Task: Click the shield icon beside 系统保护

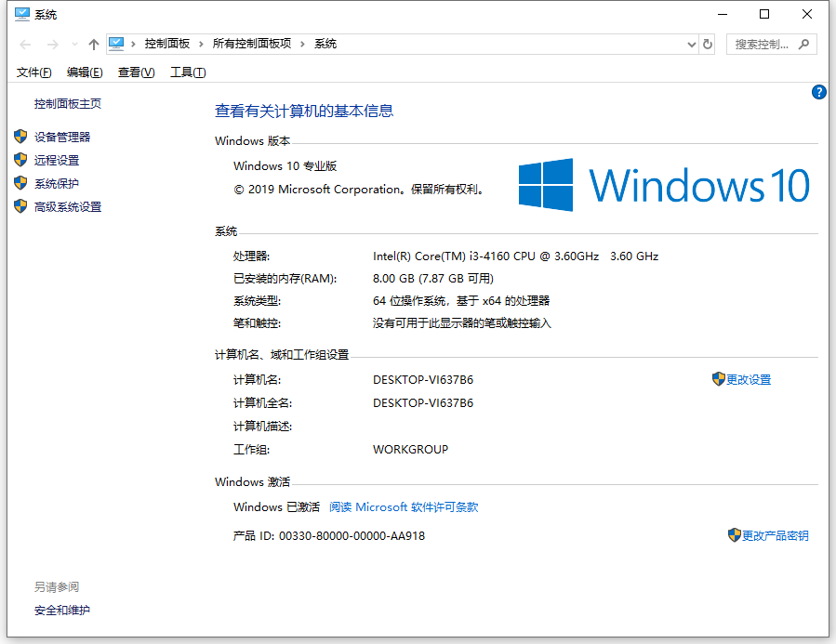Action: tap(20, 183)
